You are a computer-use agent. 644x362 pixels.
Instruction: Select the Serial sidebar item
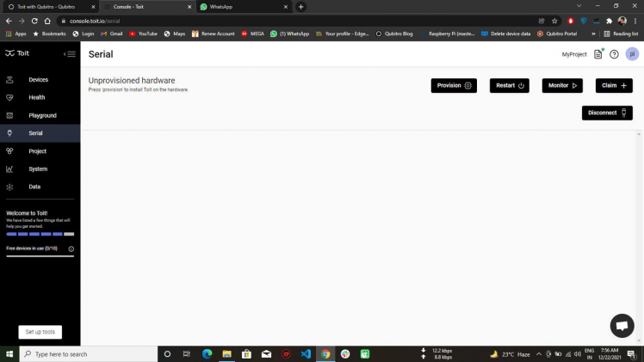point(40,133)
